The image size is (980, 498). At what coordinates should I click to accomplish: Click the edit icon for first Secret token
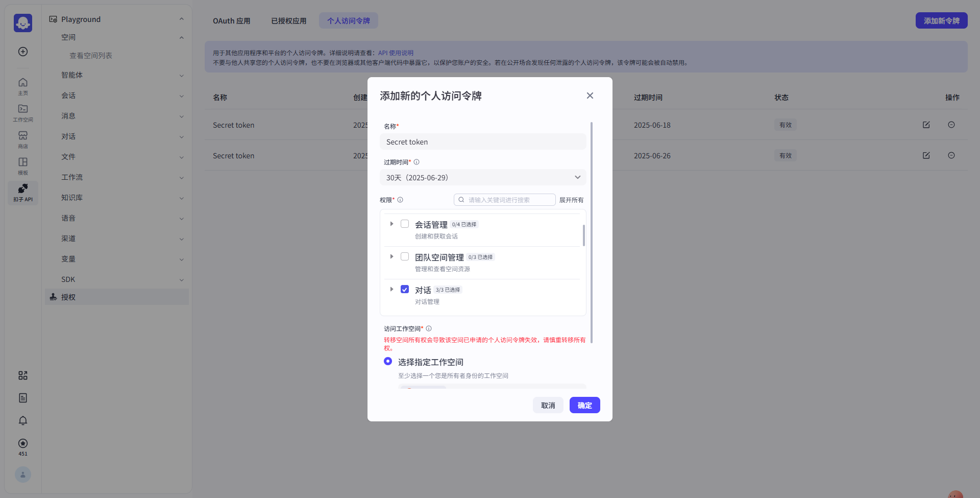click(x=926, y=125)
